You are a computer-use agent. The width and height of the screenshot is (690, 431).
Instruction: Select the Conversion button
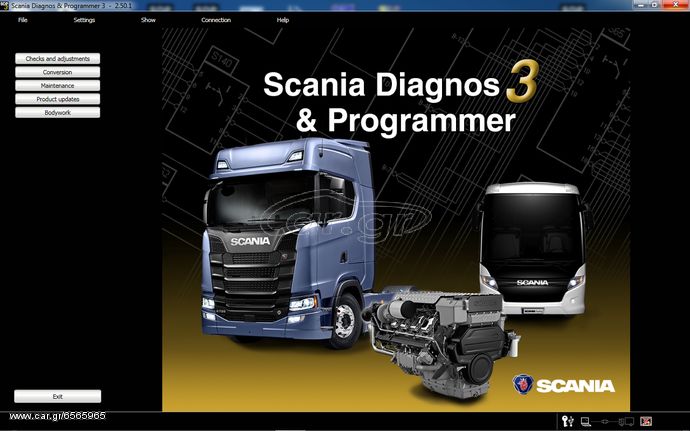(58, 72)
